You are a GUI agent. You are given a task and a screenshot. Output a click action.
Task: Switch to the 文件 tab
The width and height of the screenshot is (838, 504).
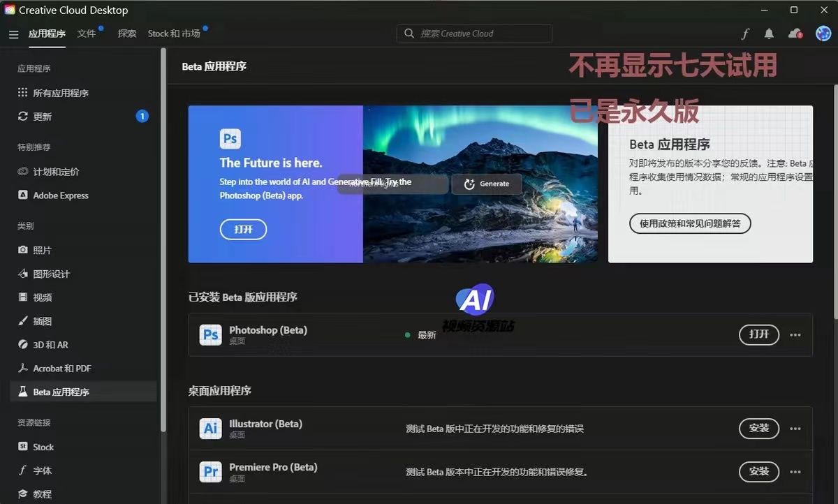pyautogui.click(x=87, y=34)
